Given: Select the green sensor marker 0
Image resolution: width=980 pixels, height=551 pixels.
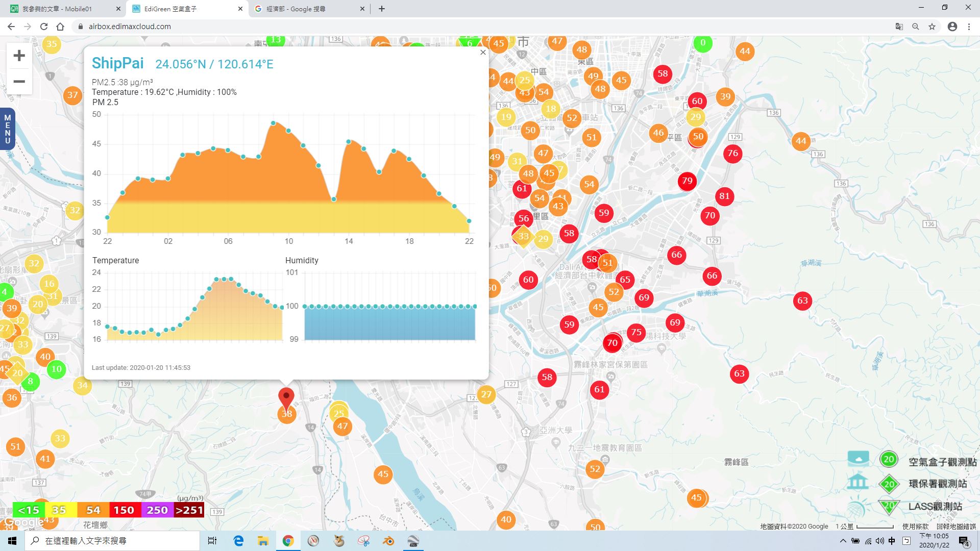Looking at the screenshot, I should (703, 43).
